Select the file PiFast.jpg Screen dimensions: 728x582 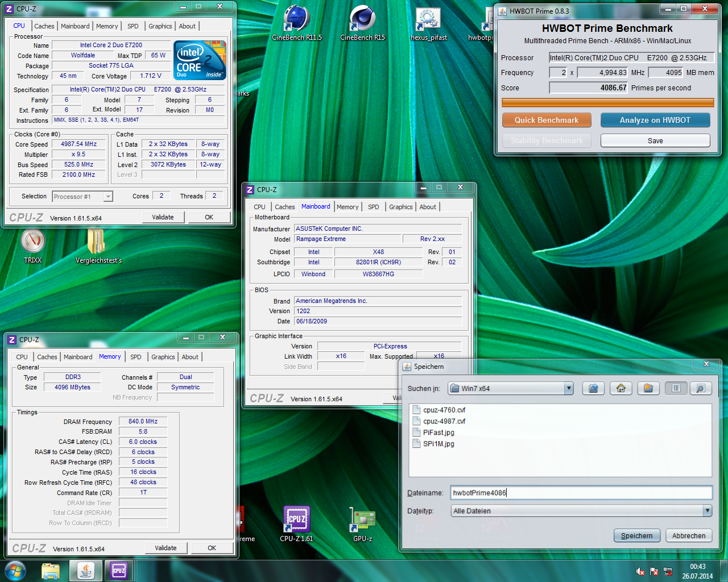(x=439, y=433)
